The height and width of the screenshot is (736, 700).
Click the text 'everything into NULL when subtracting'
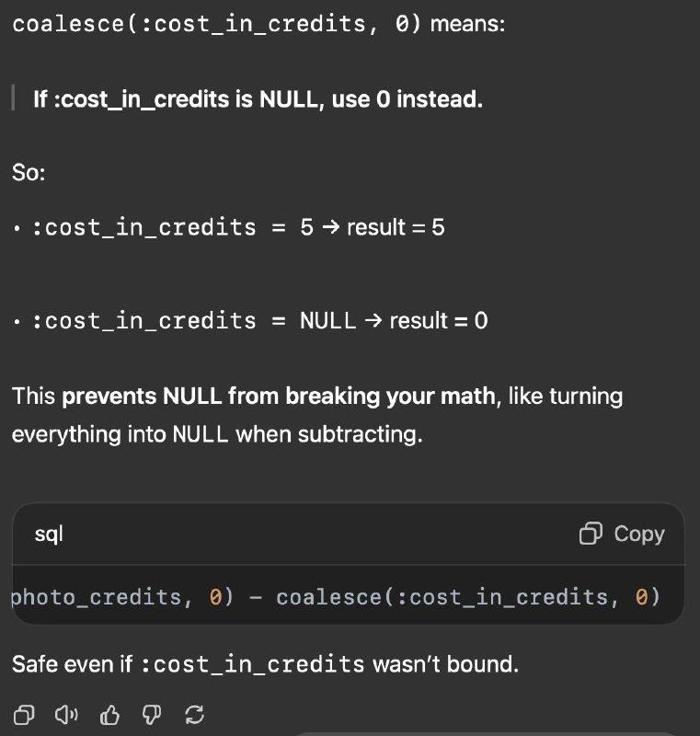point(217,434)
